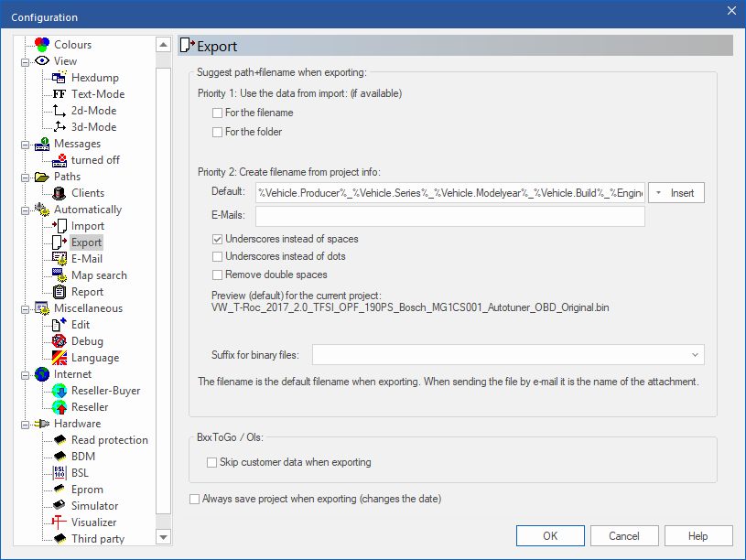Click the E-Mails filename input field
Viewport: 746px width, 560px height.
pyautogui.click(x=450, y=217)
